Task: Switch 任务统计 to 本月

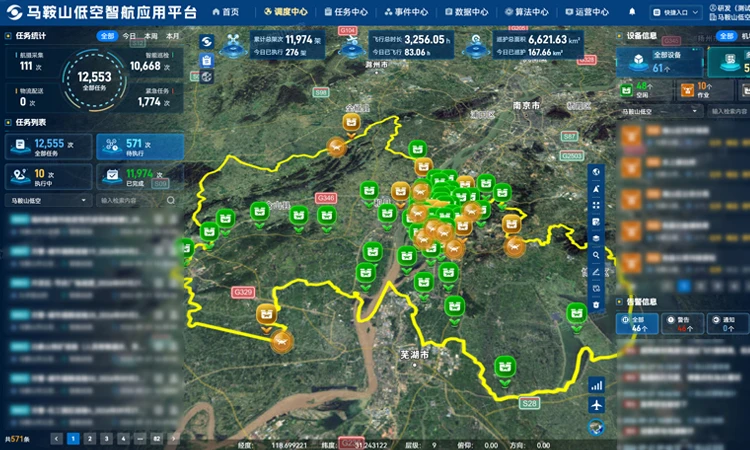Action: pos(173,36)
